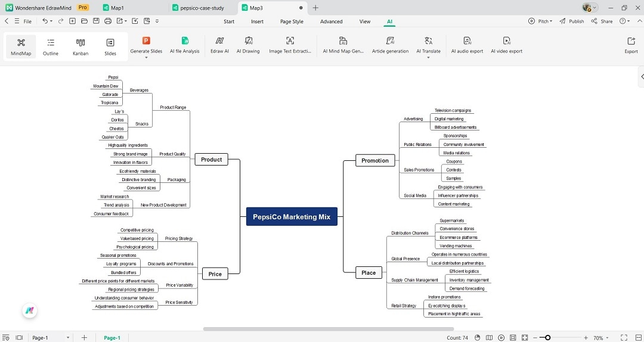Open the 70% zoom level dropdown
644x342 pixels.
click(608, 338)
